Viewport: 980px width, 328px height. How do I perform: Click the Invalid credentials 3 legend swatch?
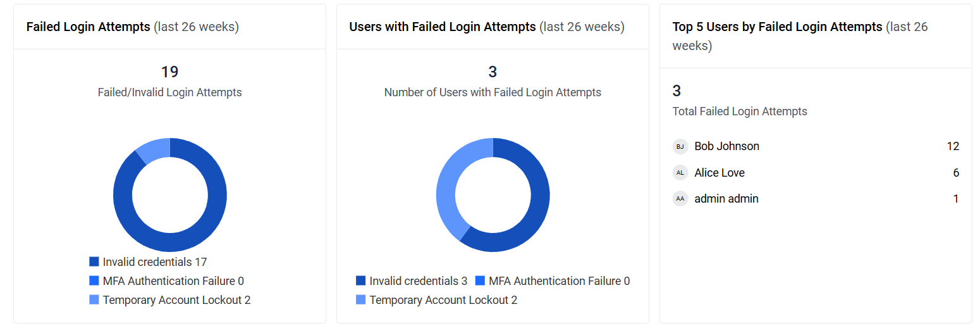click(x=361, y=281)
